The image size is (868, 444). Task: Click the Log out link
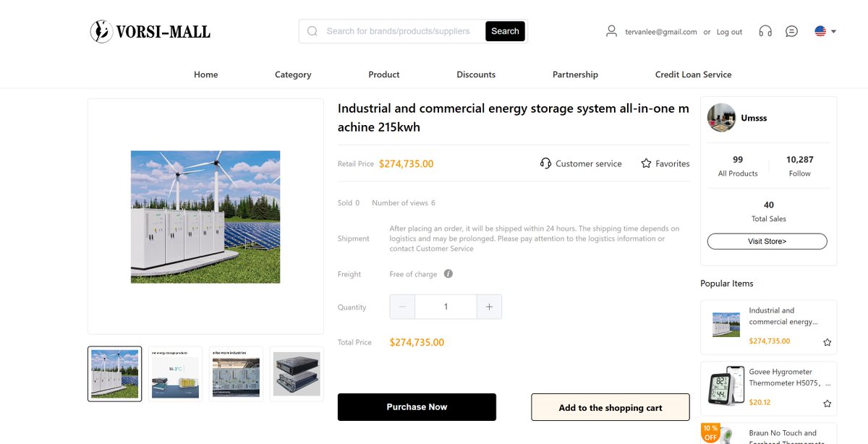point(729,32)
